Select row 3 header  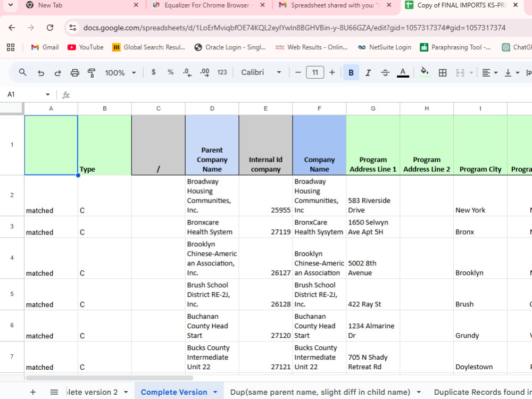click(12, 226)
